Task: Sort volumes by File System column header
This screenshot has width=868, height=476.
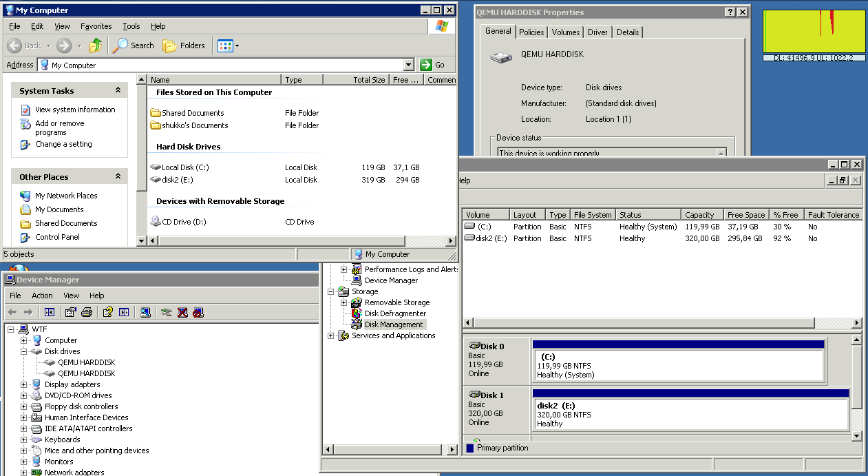Action: click(593, 215)
